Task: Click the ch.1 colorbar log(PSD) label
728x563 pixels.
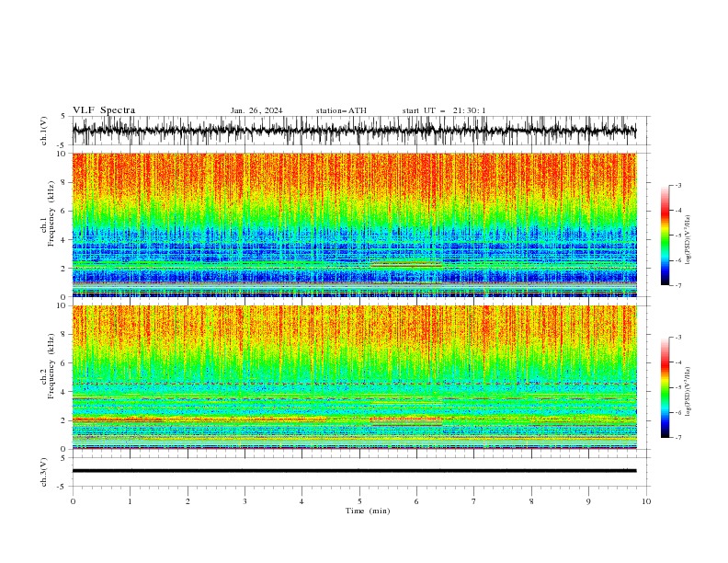Action: click(688, 240)
